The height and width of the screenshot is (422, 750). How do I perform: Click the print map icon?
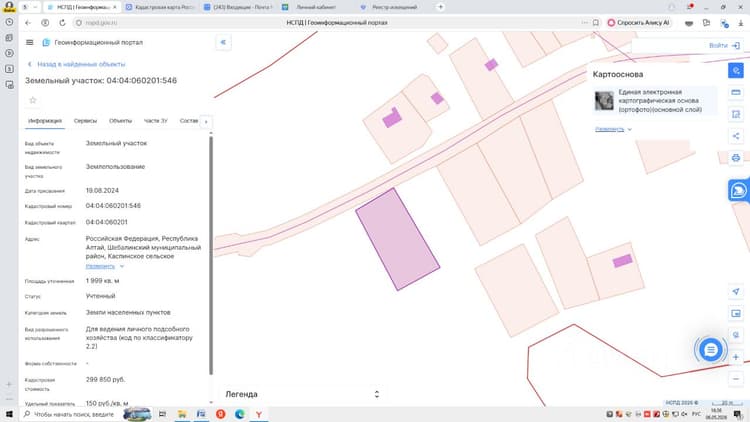pos(736,157)
